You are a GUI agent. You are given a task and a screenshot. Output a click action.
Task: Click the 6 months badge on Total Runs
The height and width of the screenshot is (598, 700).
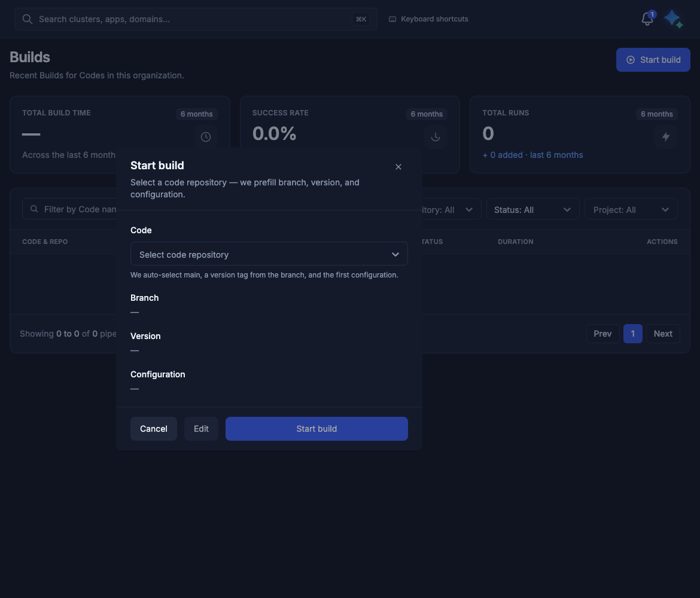click(657, 114)
